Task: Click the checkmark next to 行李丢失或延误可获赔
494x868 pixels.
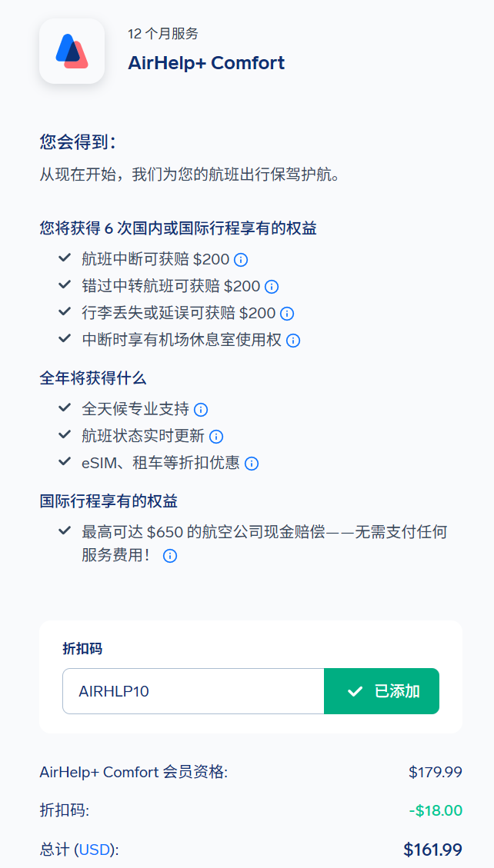Action: (65, 312)
